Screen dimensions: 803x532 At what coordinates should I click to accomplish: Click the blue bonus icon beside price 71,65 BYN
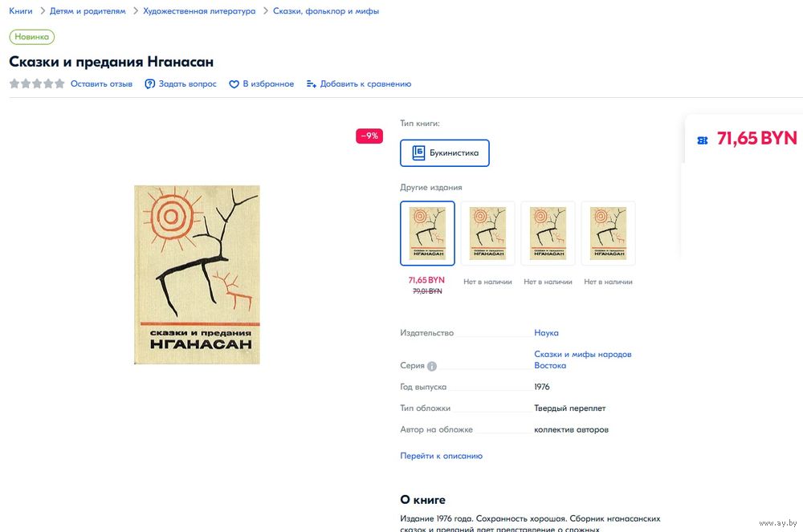703,140
